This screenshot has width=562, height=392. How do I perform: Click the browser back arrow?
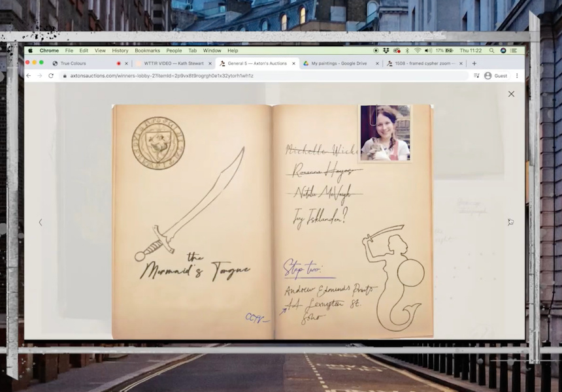point(29,76)
